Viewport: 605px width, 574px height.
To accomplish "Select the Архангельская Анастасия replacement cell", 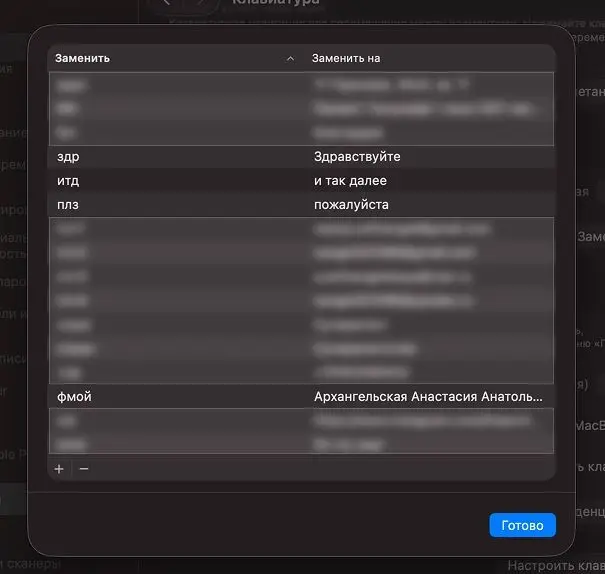I will [428, 396].
